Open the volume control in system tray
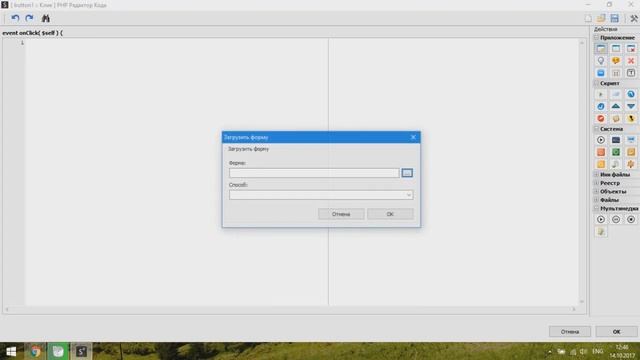Image resolution: width=640 pixels, height=360 pixels. coord(583,351)
